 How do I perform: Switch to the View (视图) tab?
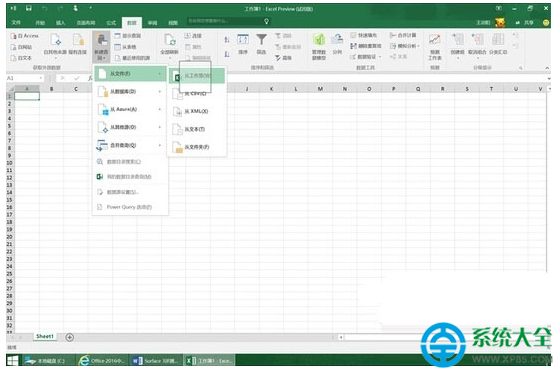173,23
